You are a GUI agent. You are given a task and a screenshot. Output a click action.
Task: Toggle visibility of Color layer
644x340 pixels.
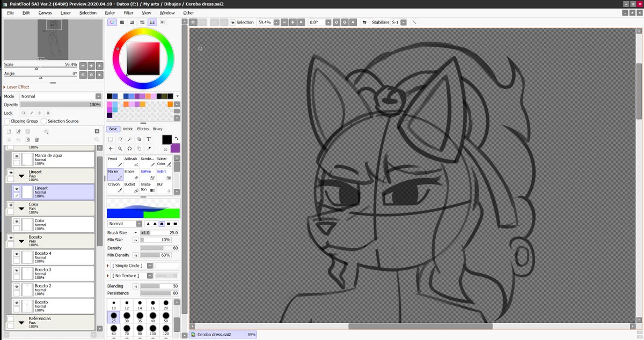pos(17,221)
